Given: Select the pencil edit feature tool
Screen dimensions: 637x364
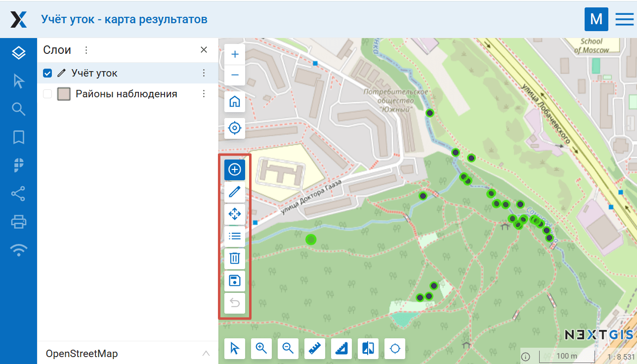Looking at the screenshot, I should (235, 192).
